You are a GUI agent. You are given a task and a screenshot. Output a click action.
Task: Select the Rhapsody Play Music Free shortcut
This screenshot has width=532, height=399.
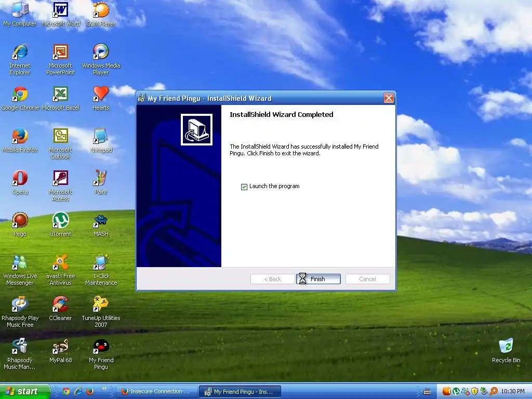20,312
